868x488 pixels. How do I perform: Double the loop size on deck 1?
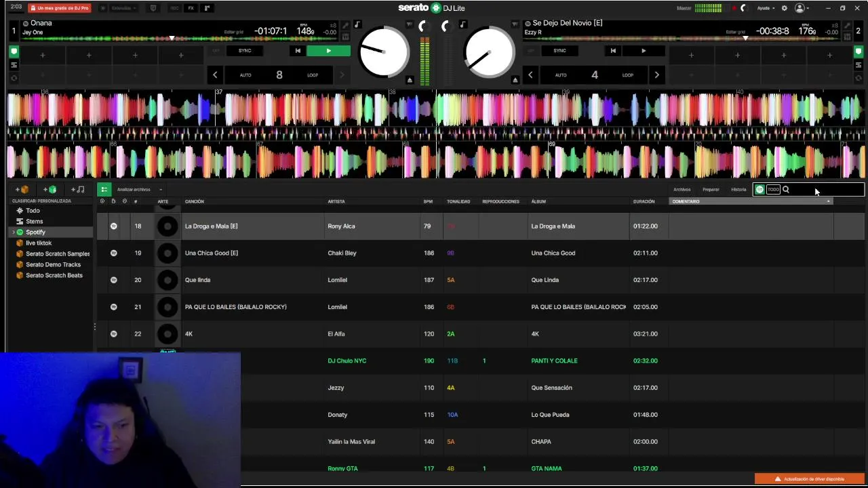341,75
